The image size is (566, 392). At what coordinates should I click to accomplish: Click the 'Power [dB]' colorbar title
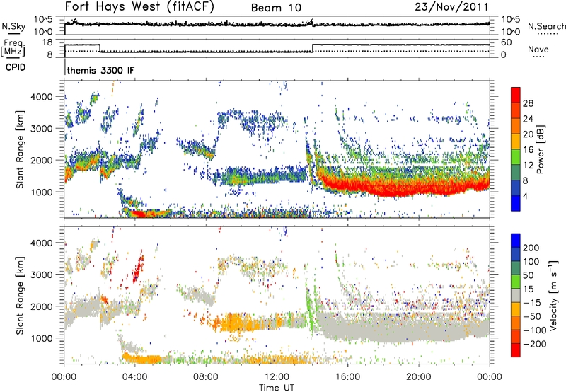tap(541, 149)
